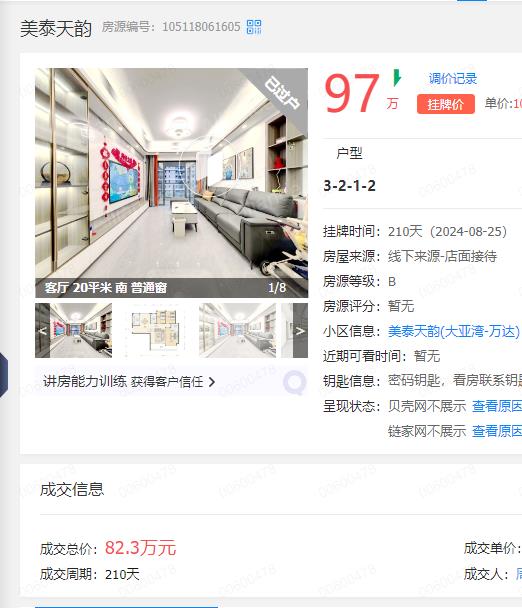522x608 pixels.
Task: Select the floor plan thumbnail
Action: pos(155,331)
